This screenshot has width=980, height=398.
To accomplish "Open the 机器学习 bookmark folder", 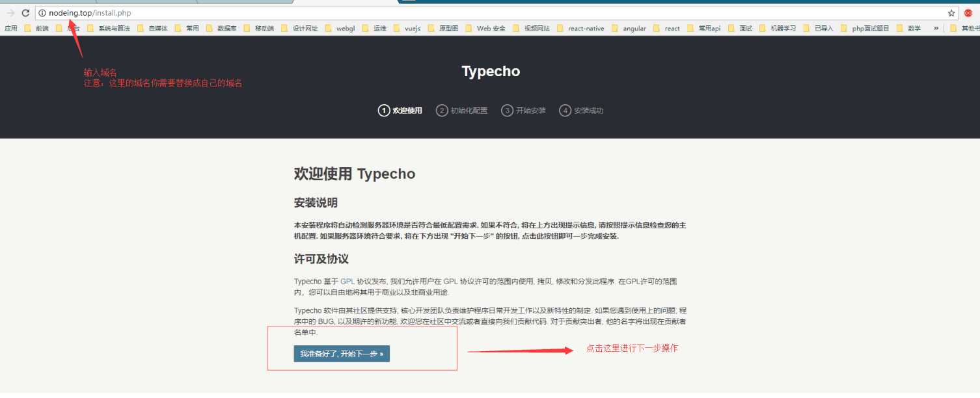I will (778, 29).
